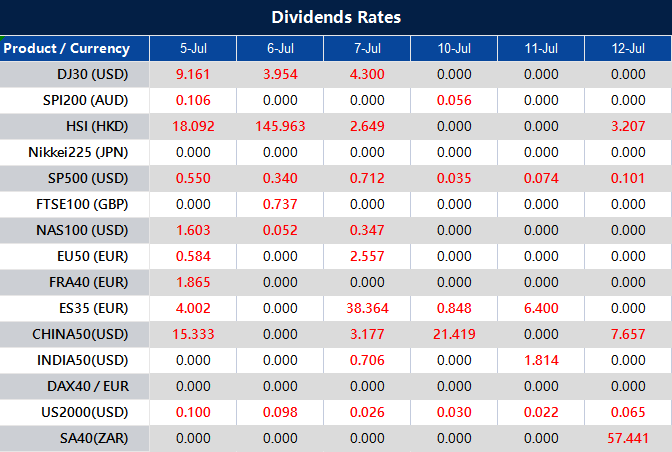Image resolution: width=672 pixels, height=452 pixels.
Task: Click the CHINA50 value 21.419
Action: pyautogui.click(x=454, y=334)
